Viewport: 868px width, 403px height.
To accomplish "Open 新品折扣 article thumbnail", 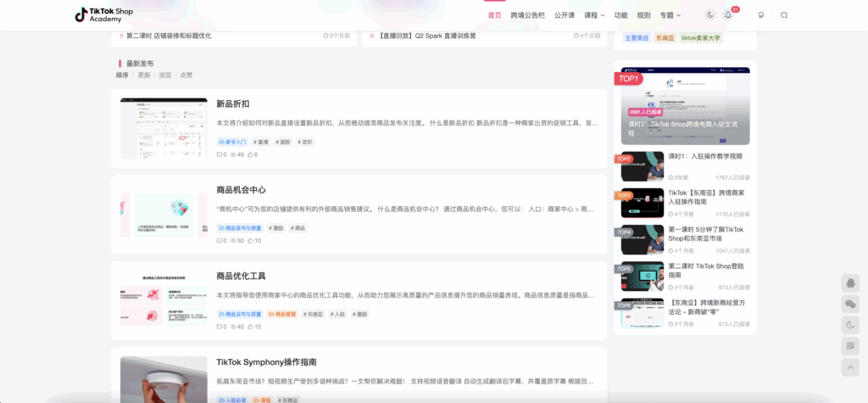I will [x=164, y=129].
